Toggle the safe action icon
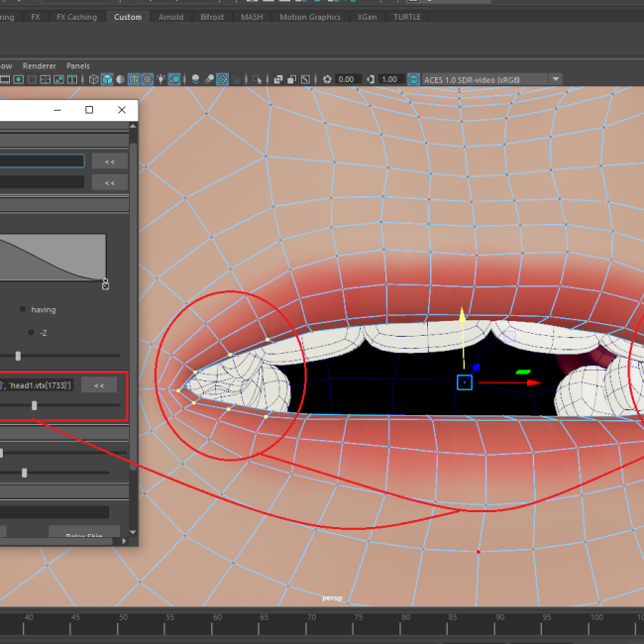 [58, 79]
